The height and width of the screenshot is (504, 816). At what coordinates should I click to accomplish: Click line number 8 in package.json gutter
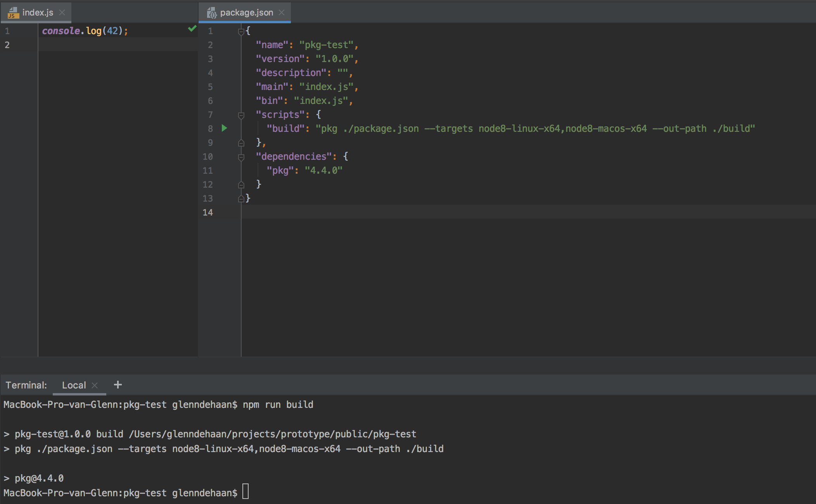click(x=210, y=128)
